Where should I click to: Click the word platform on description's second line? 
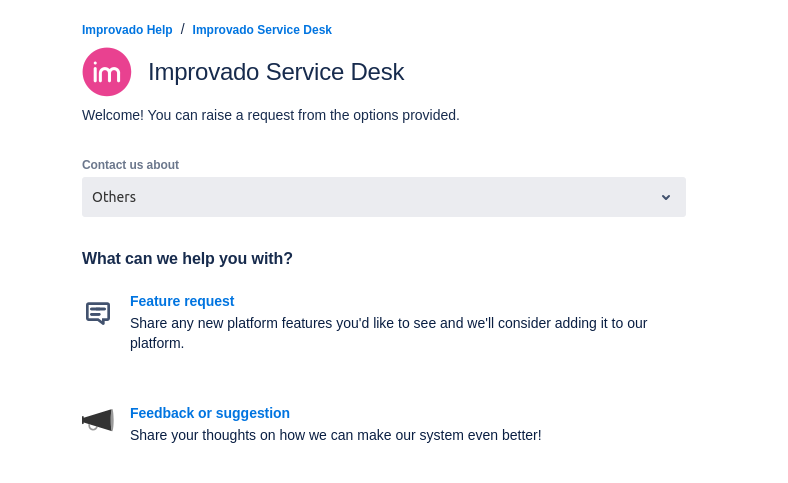coord(157,343)
